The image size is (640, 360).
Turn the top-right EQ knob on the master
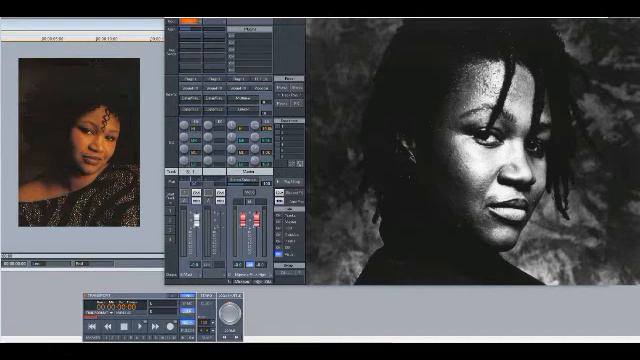coord(255,125)
